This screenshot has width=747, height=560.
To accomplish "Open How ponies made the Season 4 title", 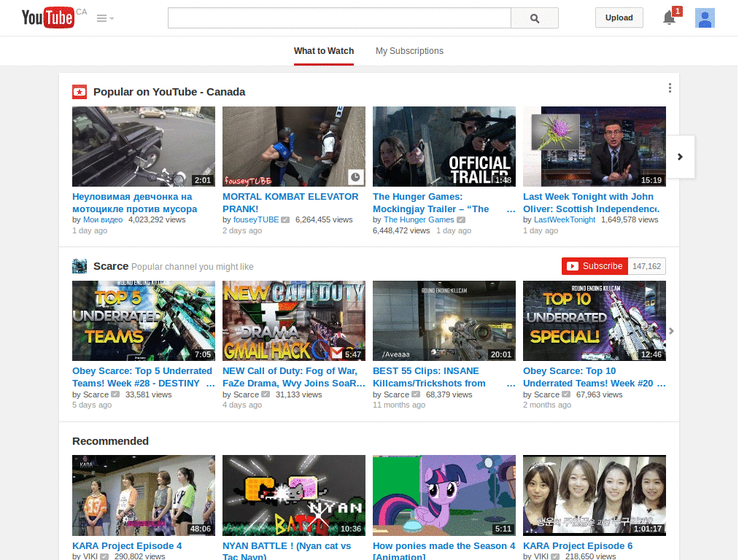I will (x=444, y=551).
